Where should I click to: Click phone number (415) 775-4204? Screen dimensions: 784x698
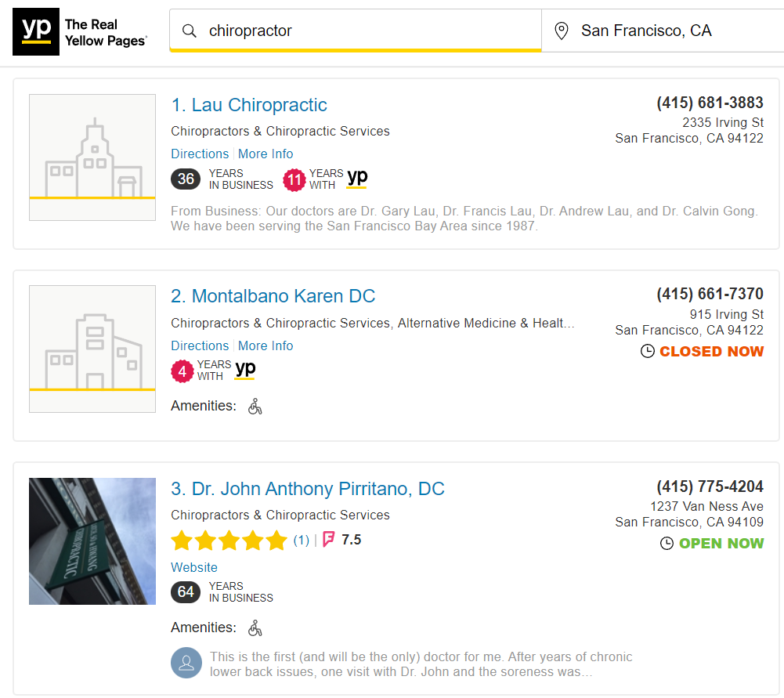710,486
